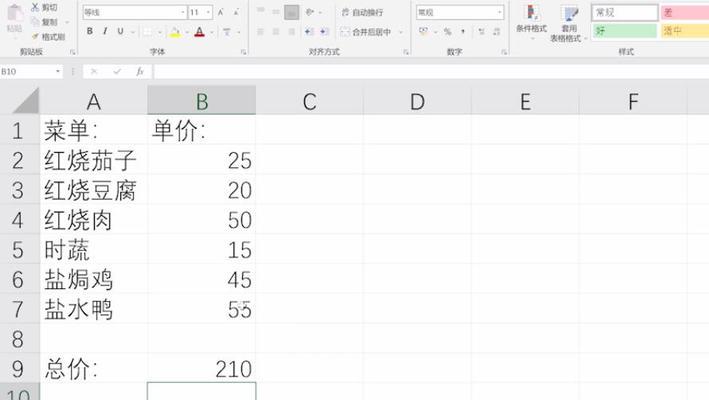Image resolution: width=709 pixels, height=400 pixels.
Task: Toggle Bold formatting
Action: pos(90,31)
